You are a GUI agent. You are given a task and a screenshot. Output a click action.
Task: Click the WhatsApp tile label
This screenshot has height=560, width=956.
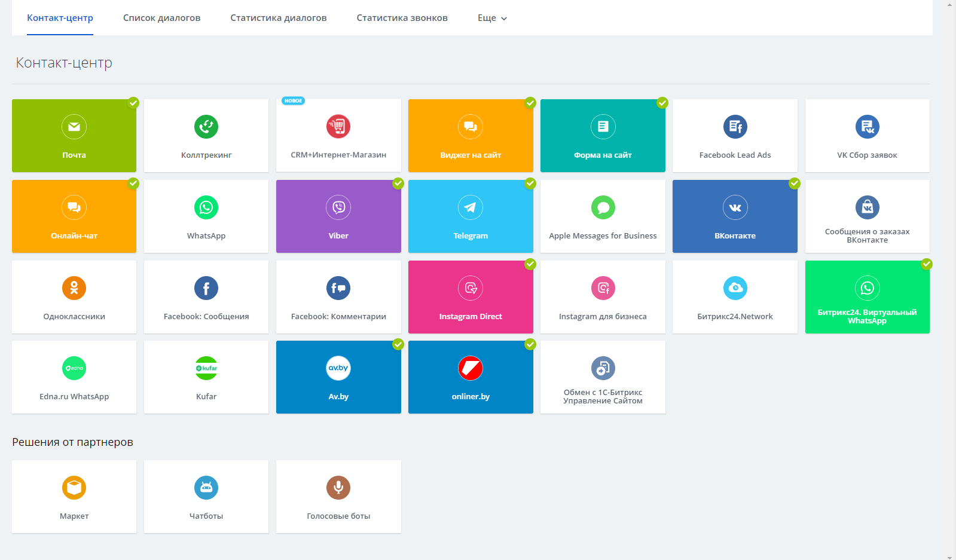click(x=206, y=236)
